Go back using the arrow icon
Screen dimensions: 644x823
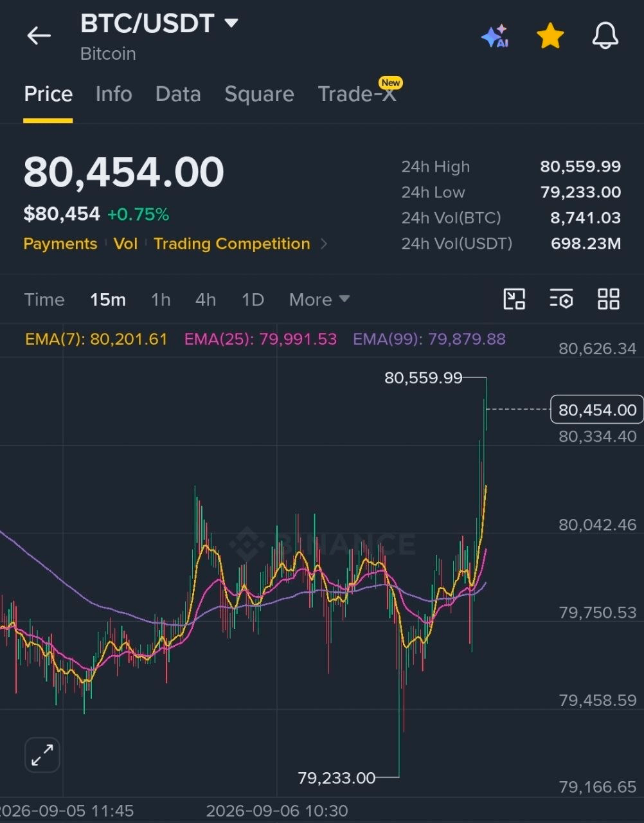(39, 36)
